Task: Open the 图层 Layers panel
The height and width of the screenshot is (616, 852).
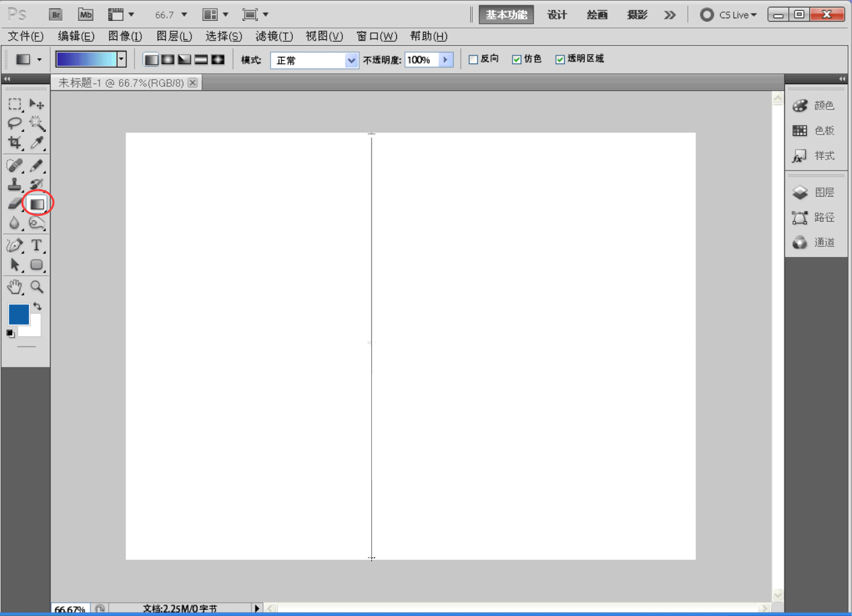Action: (x=815, y=193)
